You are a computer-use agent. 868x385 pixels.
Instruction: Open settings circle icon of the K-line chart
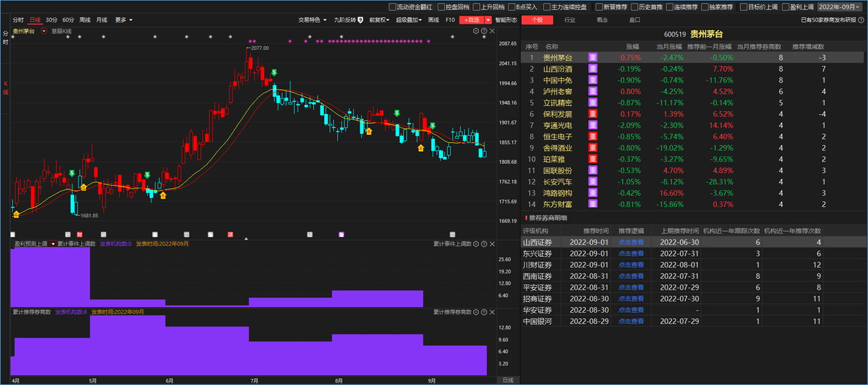coord(476,31)
